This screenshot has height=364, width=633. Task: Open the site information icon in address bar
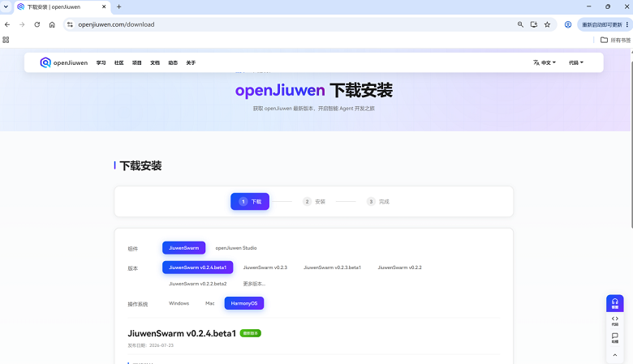tap(71, 24)
